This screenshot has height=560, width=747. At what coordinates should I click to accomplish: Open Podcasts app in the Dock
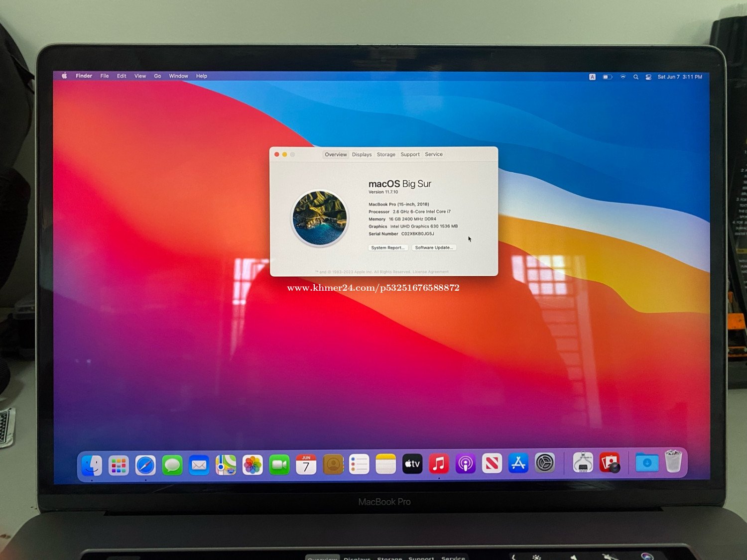tap(466, 464)
